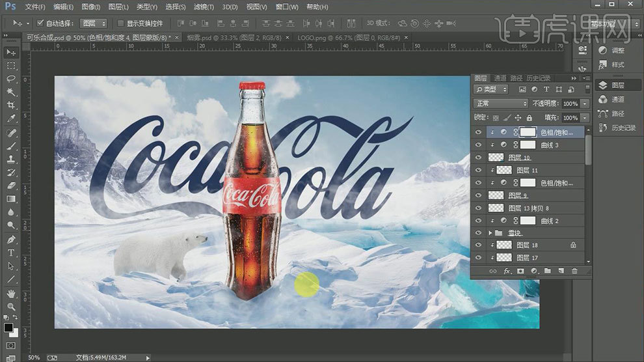Switch to the LOGO.png document tab
The width and height of the screenshot is (644, 362).
click(349, 37)
